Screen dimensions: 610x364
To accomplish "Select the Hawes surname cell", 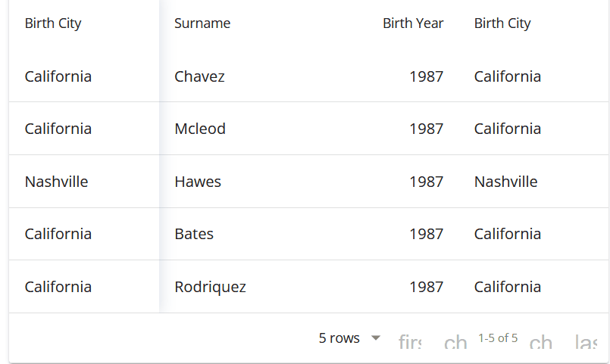I will pos(198,182).
